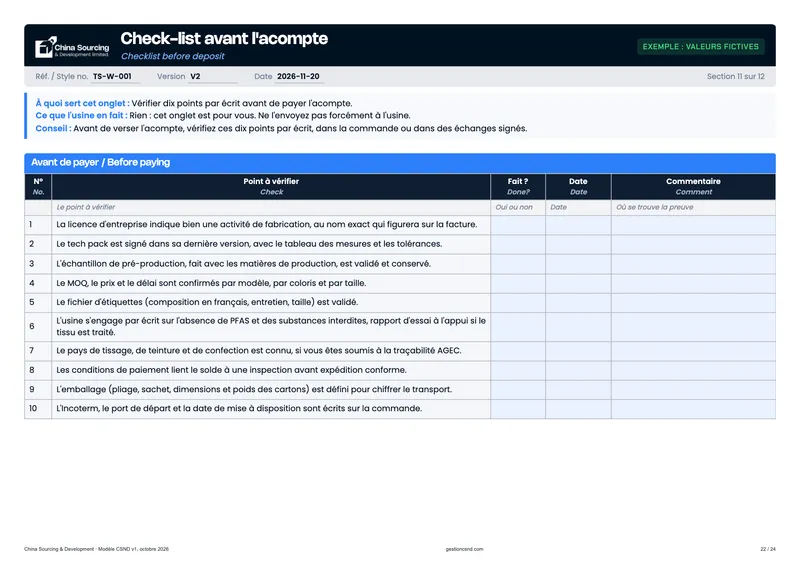Click the gestioncsnd.com footer link
The width and height of the screenshot is (800, 565).
pos(464,549)
